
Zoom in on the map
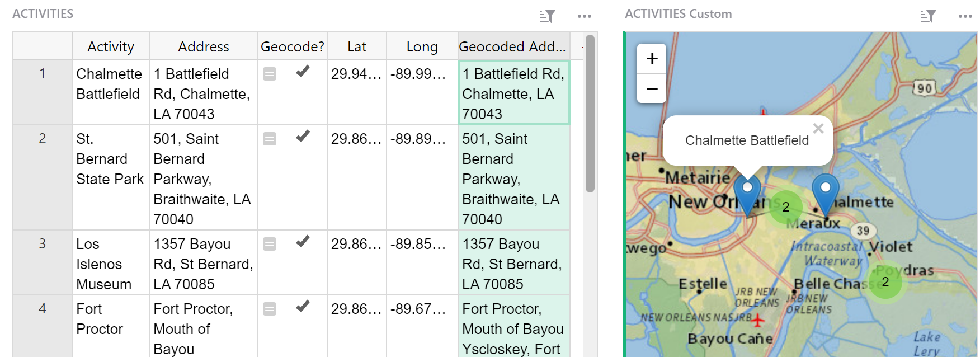[x=652, y=59]
